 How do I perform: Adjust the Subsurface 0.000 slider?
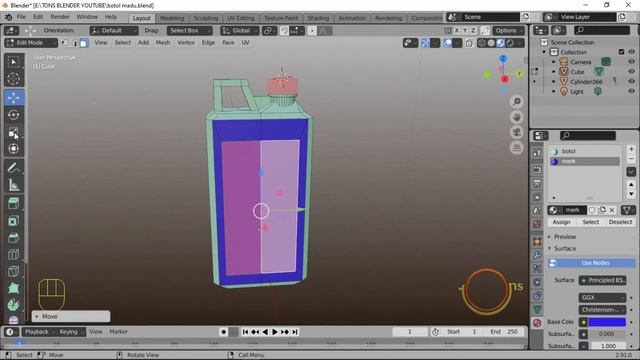[607, 334]
